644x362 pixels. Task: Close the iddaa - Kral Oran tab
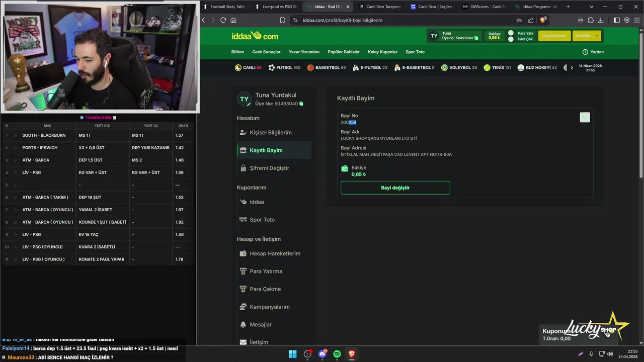348,7
